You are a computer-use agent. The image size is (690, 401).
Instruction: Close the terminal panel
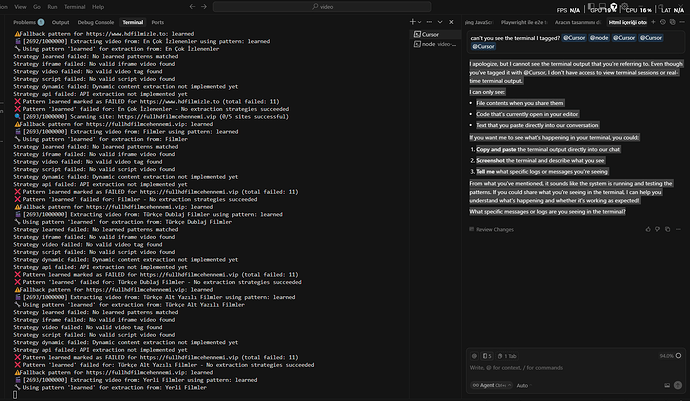(x=451, y=22)
